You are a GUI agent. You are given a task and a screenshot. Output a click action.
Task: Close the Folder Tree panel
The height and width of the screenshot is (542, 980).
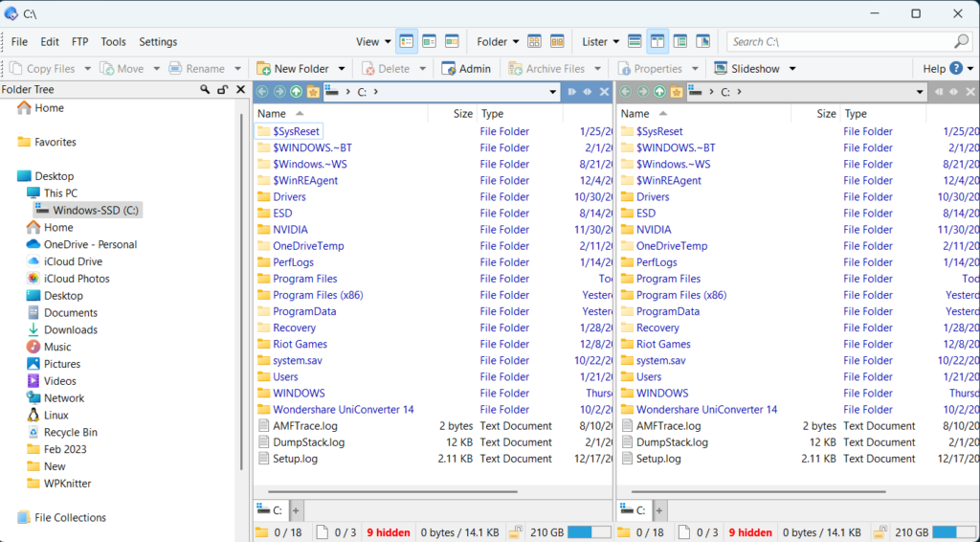point(239,89)
